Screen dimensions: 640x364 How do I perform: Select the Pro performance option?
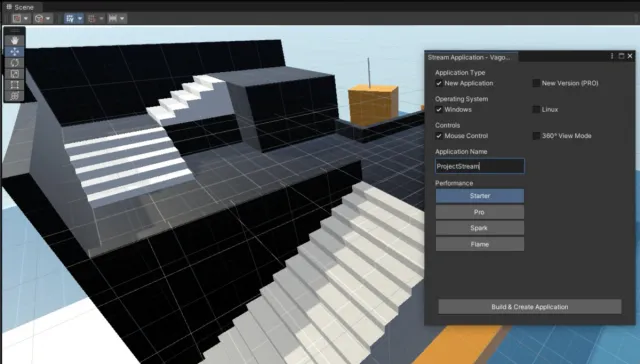480,212
